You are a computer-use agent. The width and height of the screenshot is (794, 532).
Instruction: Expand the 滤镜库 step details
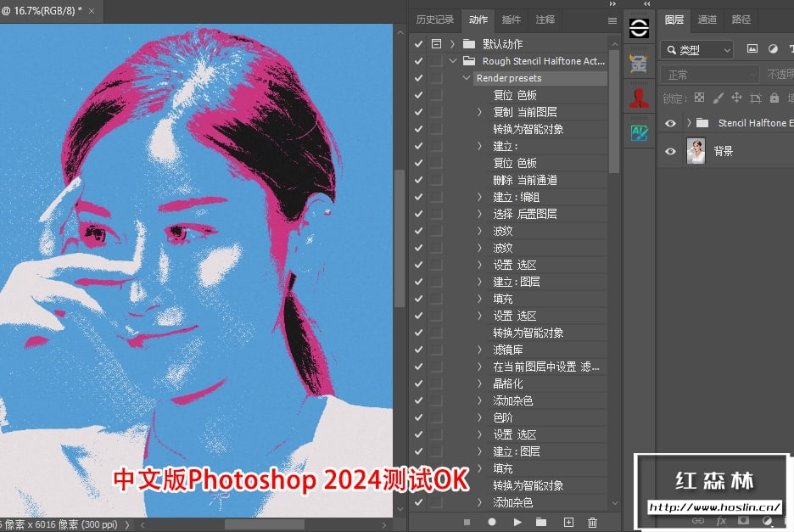[x=479, y=350]
